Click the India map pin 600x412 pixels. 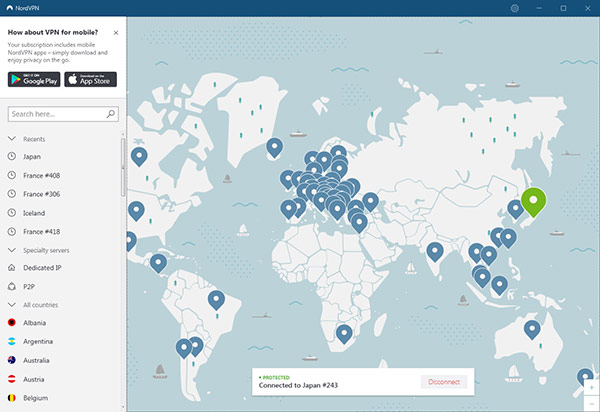pos(435,251)
